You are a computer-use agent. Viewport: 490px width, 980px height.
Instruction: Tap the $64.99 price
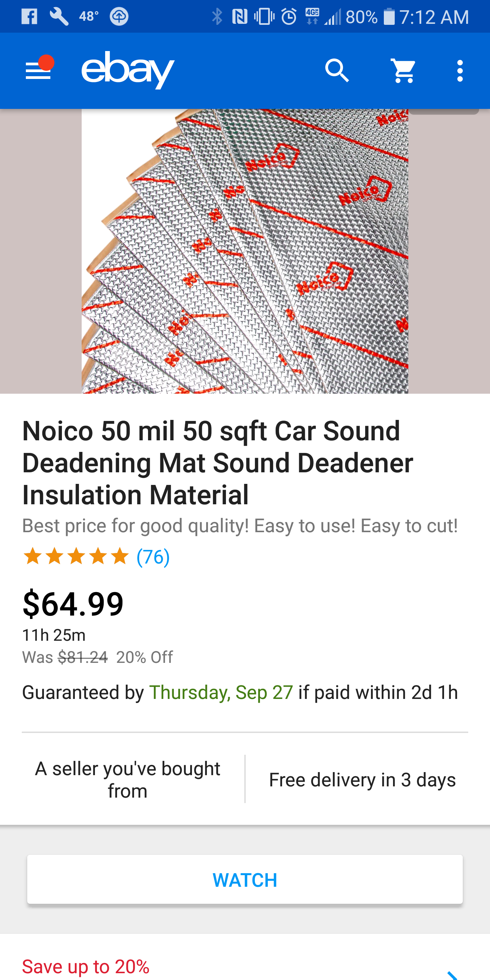[73, 604]
